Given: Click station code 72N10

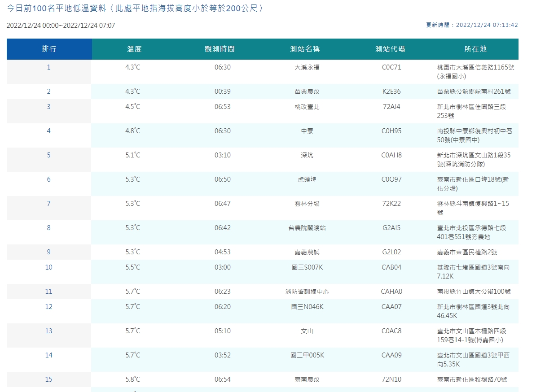Looking at the screenshot, I should coord(391,379).
